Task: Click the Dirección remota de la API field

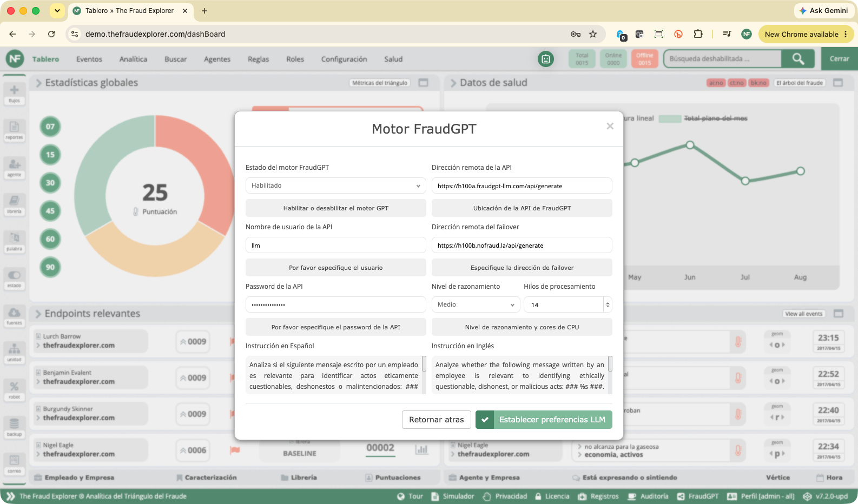Action: click(522, 185)
